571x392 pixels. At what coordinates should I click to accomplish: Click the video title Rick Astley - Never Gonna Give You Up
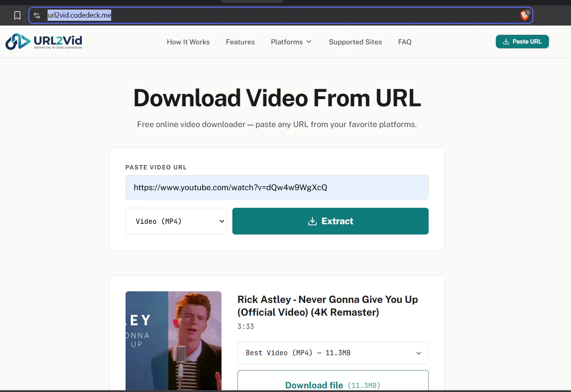(x=328, y=306)
